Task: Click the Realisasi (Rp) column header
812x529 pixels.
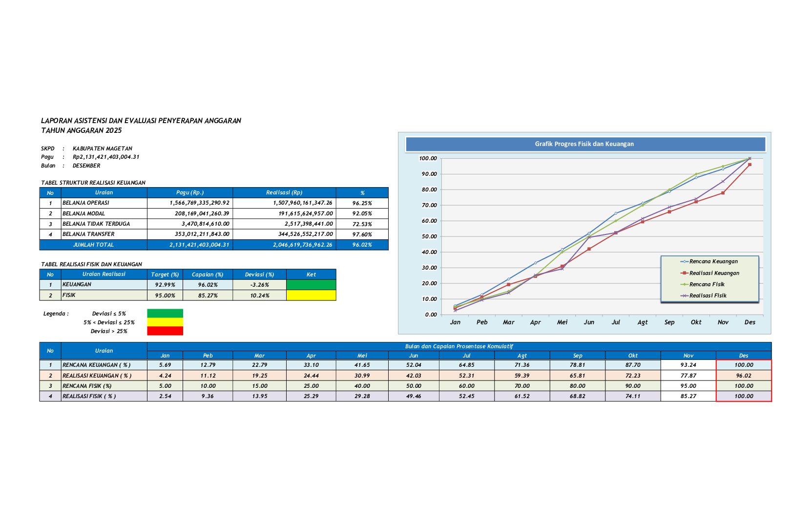Action: pos(284,192)
